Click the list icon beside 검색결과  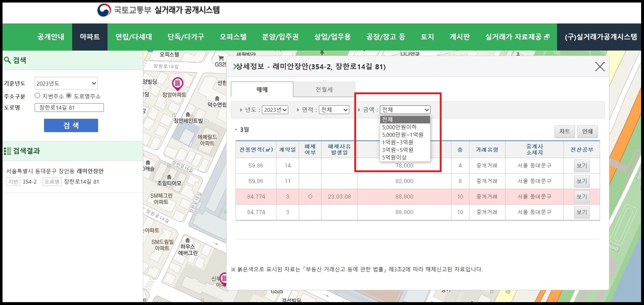coord(8,151)
